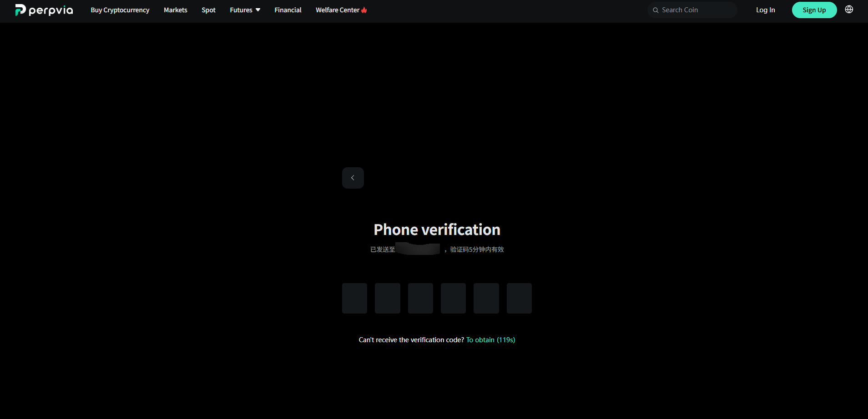Click the back arrow button
The width and height of the screenshot is (868, 419).
[353, 178]
